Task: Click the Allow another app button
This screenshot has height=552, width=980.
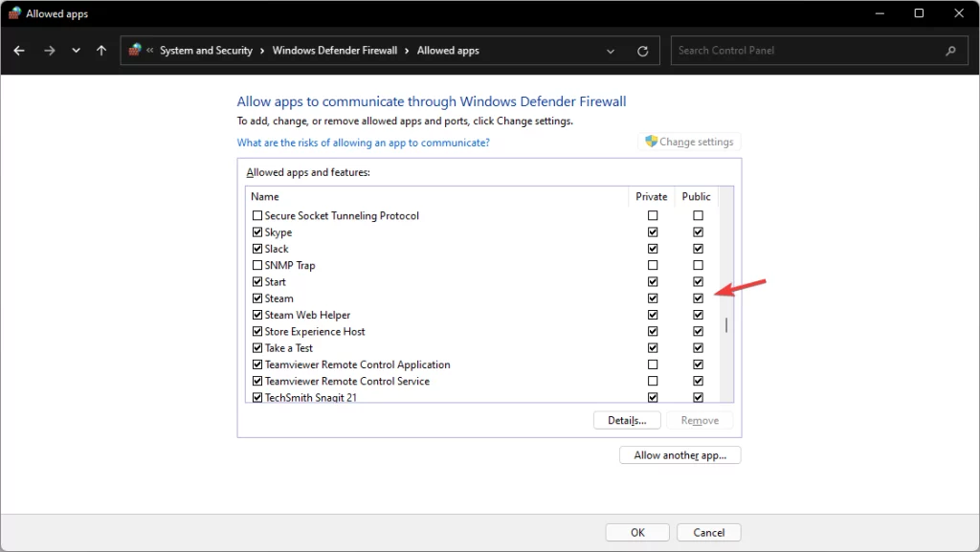Action: pos(679,454)
